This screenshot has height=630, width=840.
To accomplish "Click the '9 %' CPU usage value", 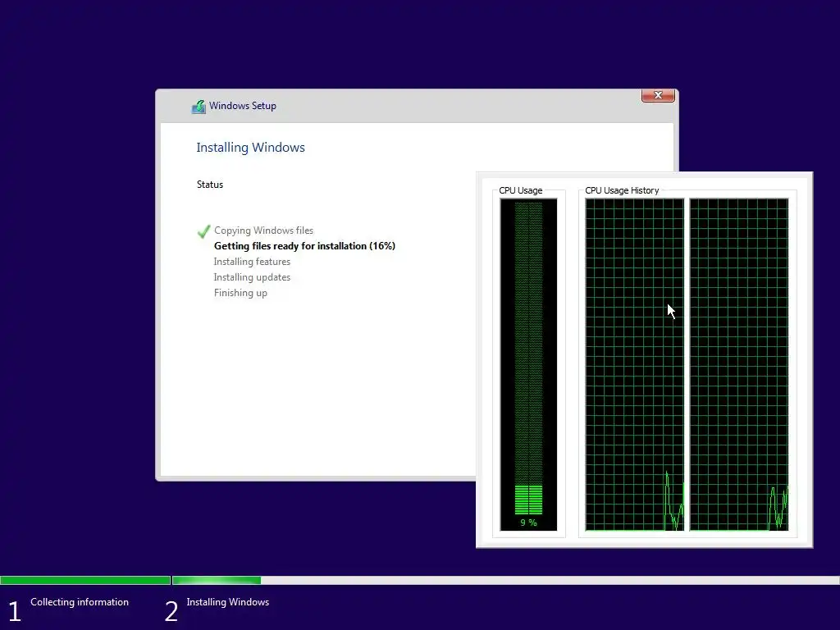I will (528, 523).
